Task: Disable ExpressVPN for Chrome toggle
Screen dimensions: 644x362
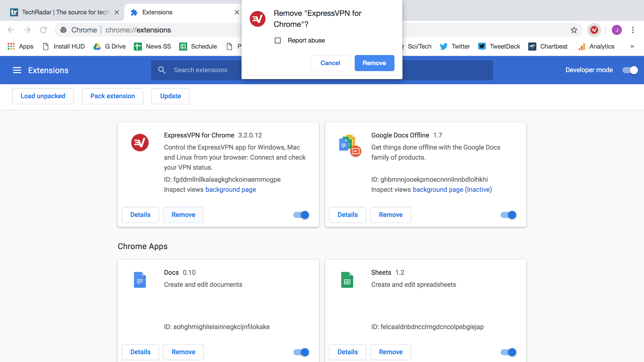Action: (301, 215)
